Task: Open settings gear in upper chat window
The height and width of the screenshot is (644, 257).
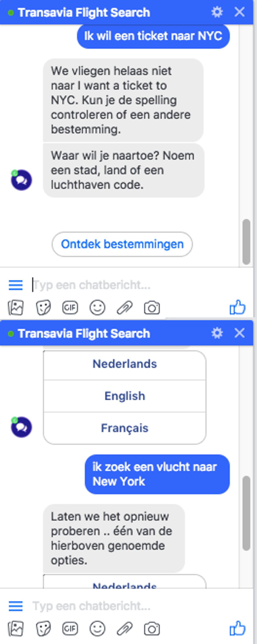Action: pyautogui.click(x=217, y=12)
